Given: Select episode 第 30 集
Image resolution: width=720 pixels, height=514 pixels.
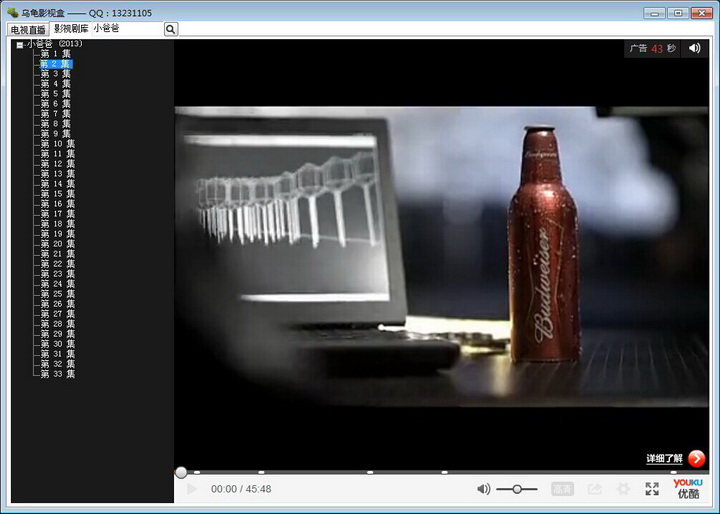Looking at the screenshot, I should coord(57,344).
